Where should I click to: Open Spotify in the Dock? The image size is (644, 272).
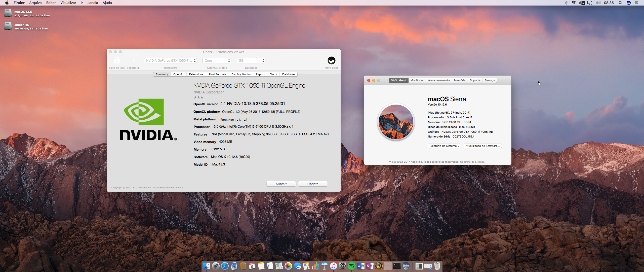pyautogui.click(x=352, y=266)
